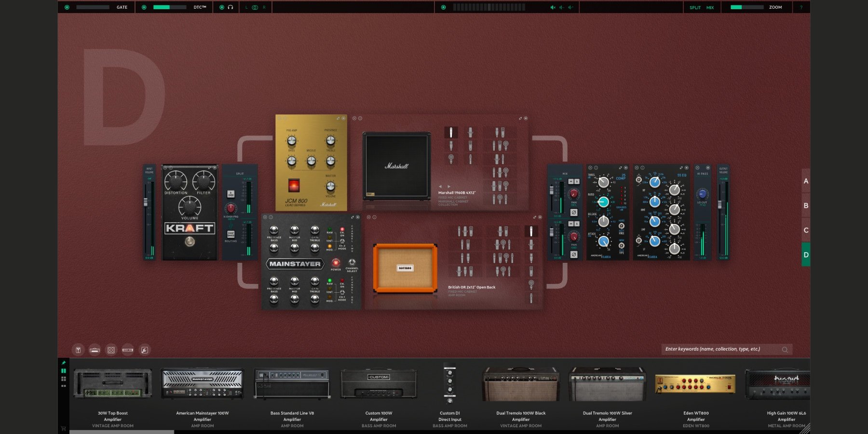Click the shopping cart icon
The image size is (868, 434).
63,428
